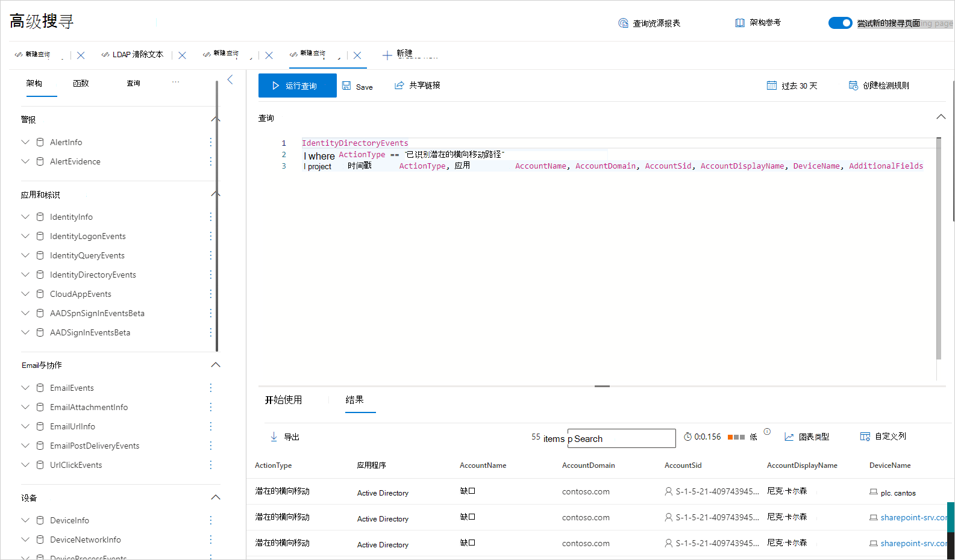Click the results Search input field
The image size is (955, 560).
pyautogui.click(x=622, y=438)
